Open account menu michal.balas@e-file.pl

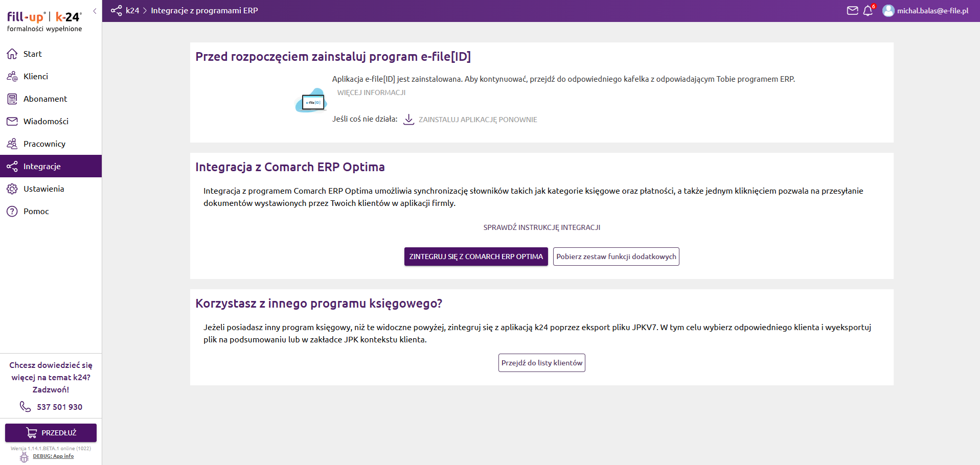pos(932,10)
